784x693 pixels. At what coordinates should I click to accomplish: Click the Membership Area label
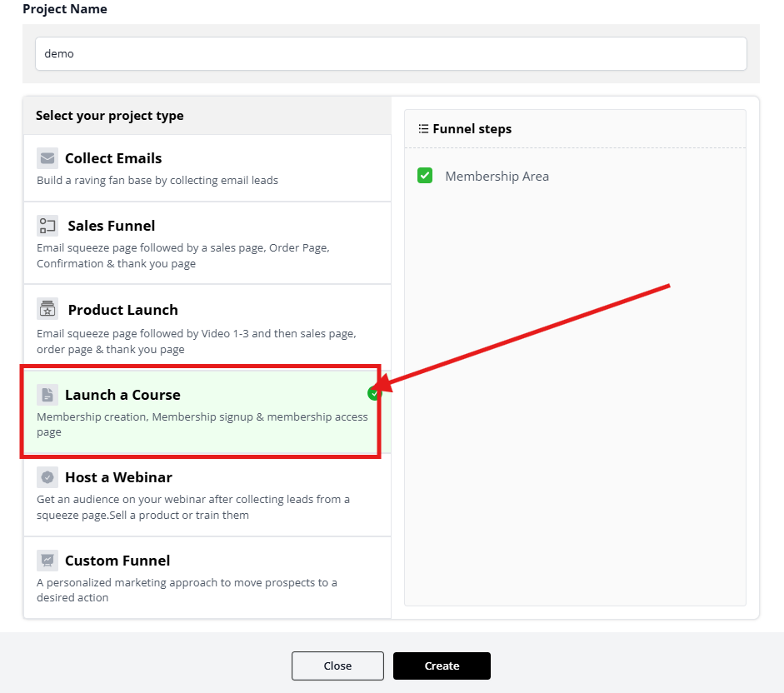click(x=497, y=177)
